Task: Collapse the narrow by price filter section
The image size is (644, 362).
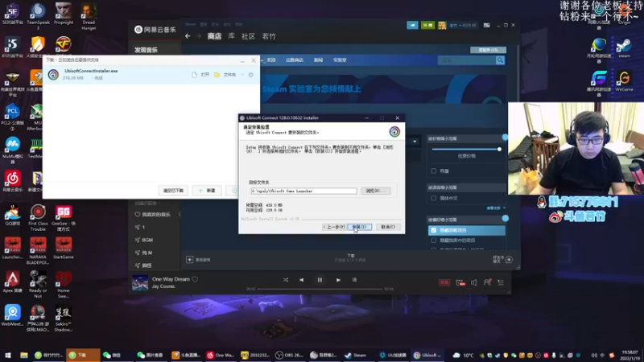Action: point(467,138)
